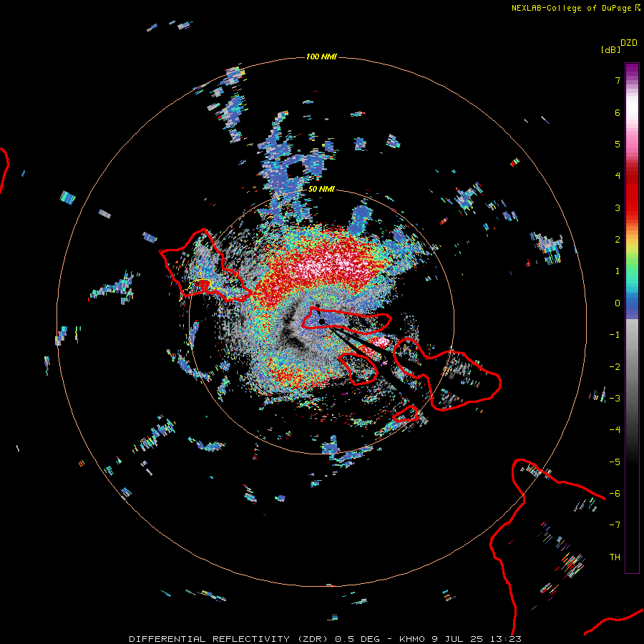
Task: Click the -6 value on color scale
Action: 615,494
